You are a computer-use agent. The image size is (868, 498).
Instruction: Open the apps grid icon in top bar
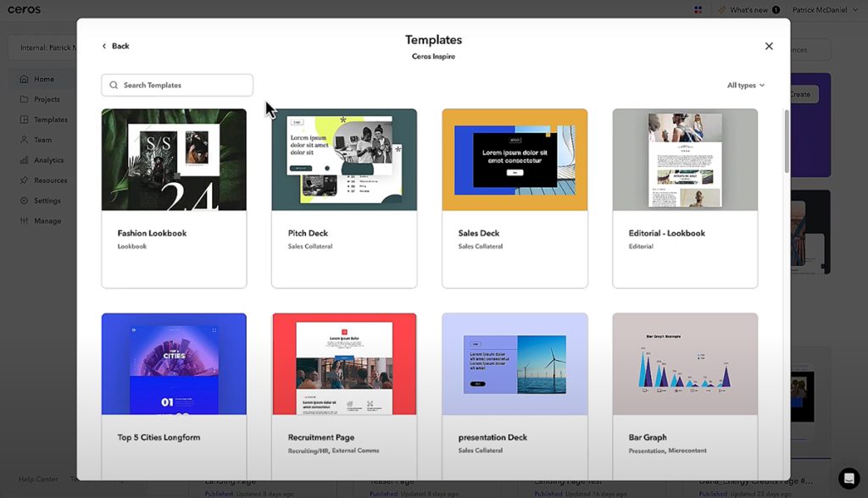[698, 9]
